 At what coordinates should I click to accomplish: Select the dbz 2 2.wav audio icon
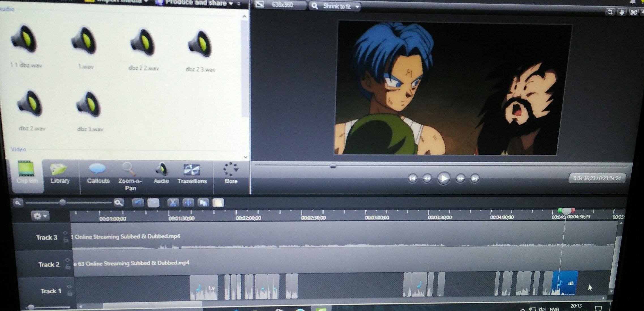tap(143, 42)
